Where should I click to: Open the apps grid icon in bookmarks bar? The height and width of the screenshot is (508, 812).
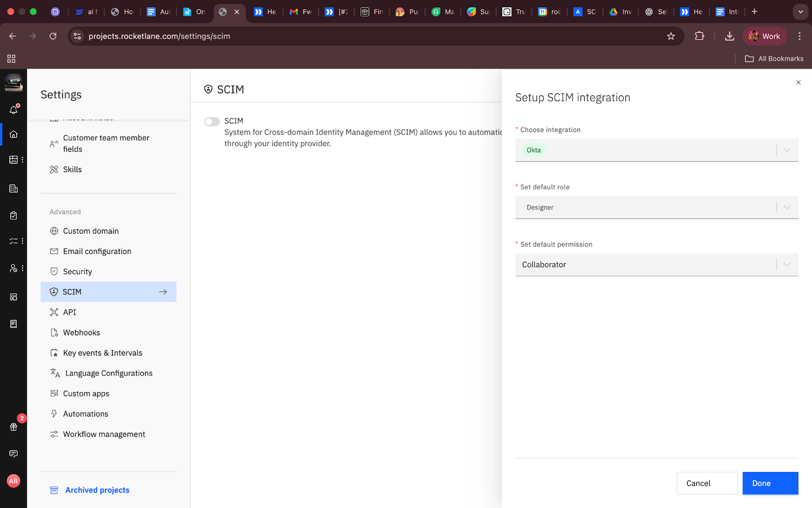11,59
